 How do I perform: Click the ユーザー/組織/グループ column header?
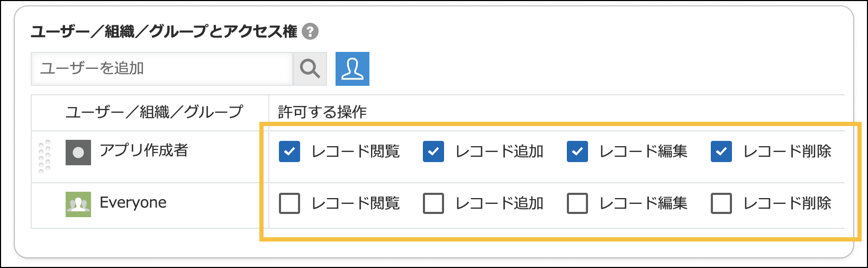154,112
